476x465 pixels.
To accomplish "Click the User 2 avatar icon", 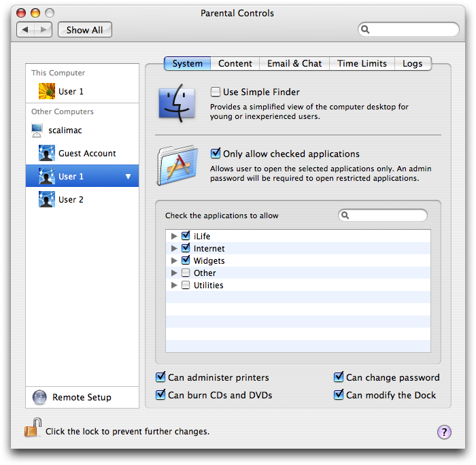I will click(x=47, y=199).
